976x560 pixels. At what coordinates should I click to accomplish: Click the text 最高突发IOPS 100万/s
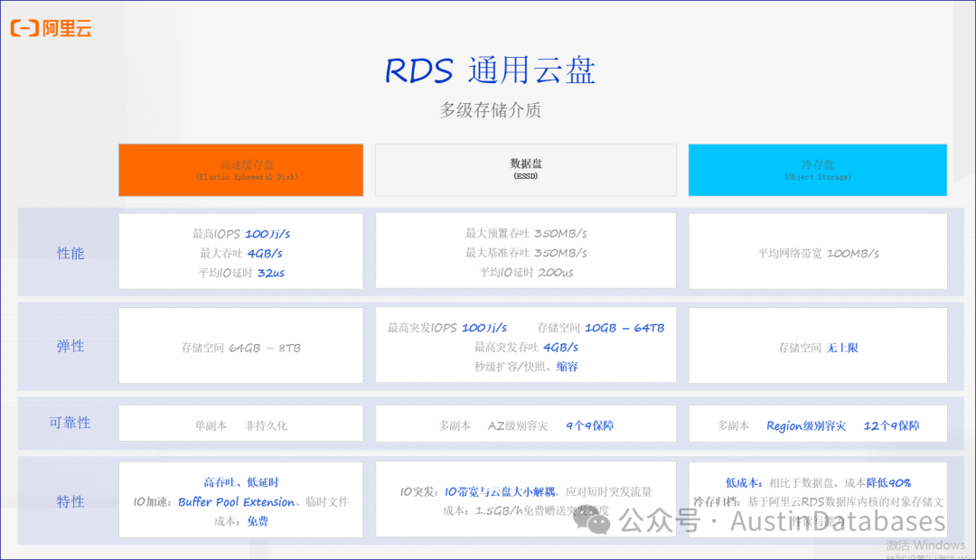point(447,327)
